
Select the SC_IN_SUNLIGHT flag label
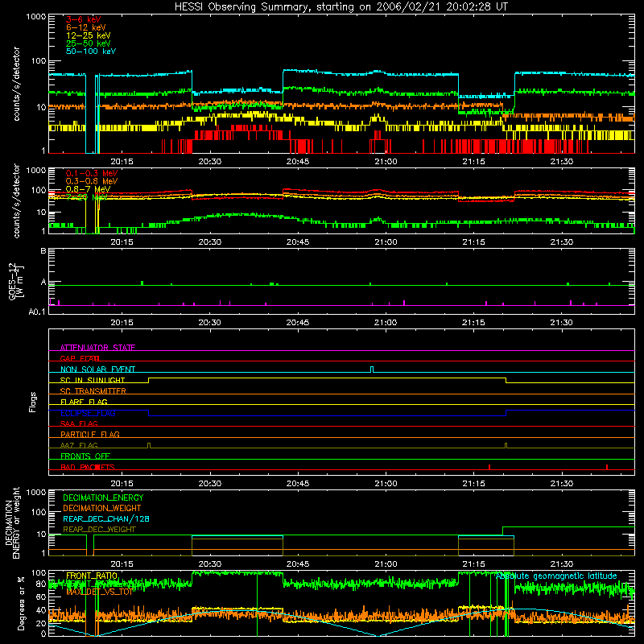pyautogui.click(x=93, y=380)
